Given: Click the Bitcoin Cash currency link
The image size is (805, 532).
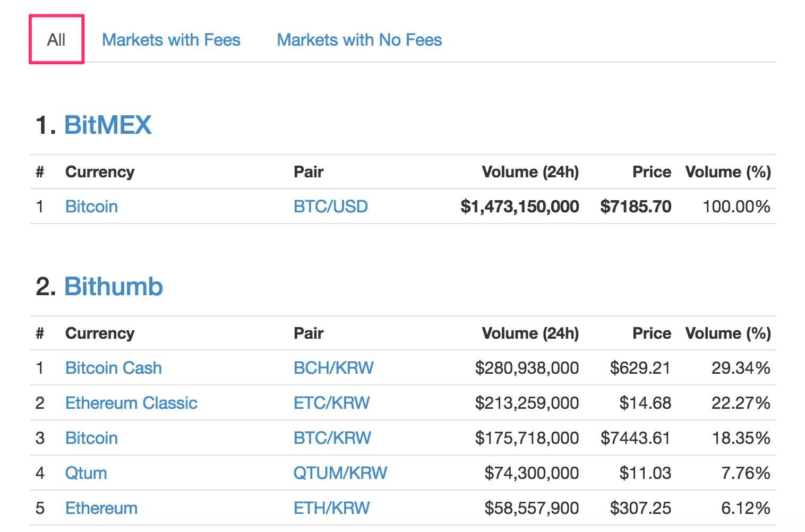Looking at the screenshot, I should [114, 368].
